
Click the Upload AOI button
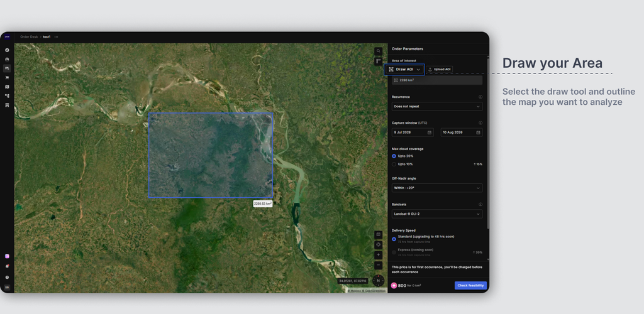tap(440, 70)
